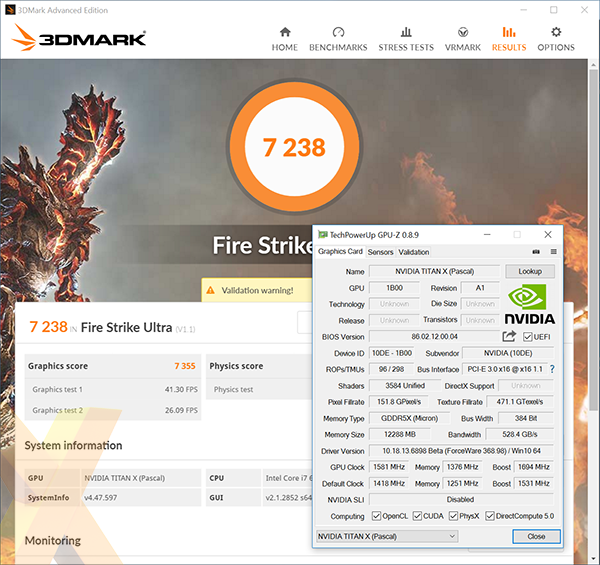The height and width of the screenshot is (565, 600).
Task: Switch to the Sensors tab
Action: 380,252
